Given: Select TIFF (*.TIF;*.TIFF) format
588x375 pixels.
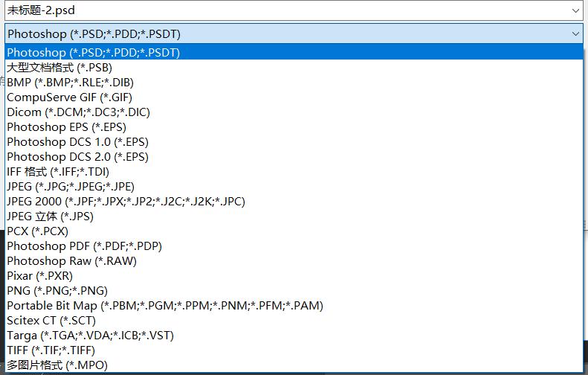Looking at the screenshot, I should 294,350.
